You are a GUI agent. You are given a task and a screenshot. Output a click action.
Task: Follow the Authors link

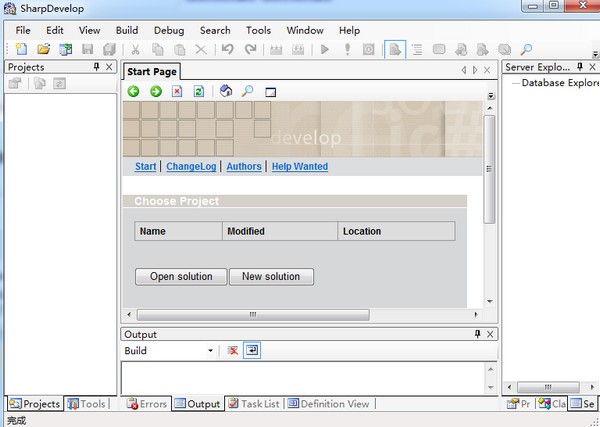click(244, 166)
